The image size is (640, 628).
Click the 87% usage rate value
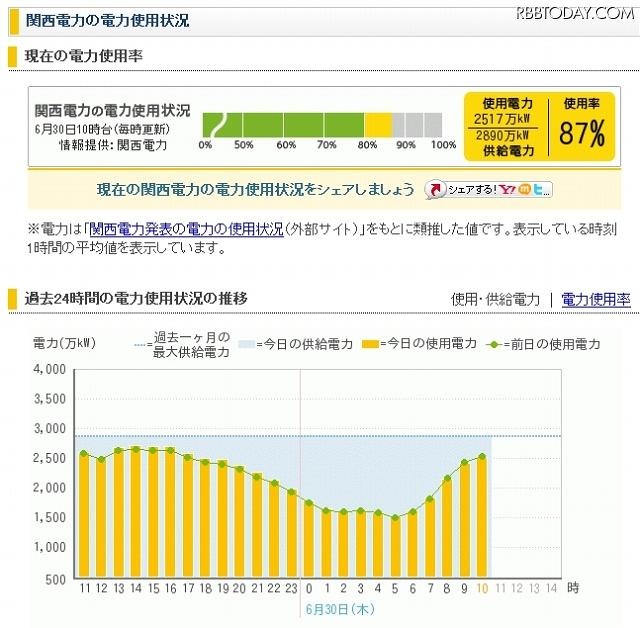[582, 133]
